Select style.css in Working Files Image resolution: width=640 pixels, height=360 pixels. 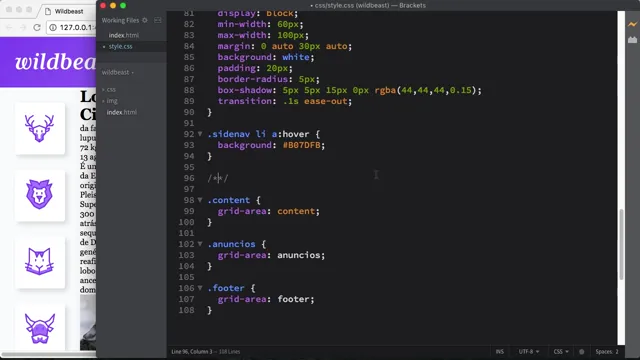point(120,47)
